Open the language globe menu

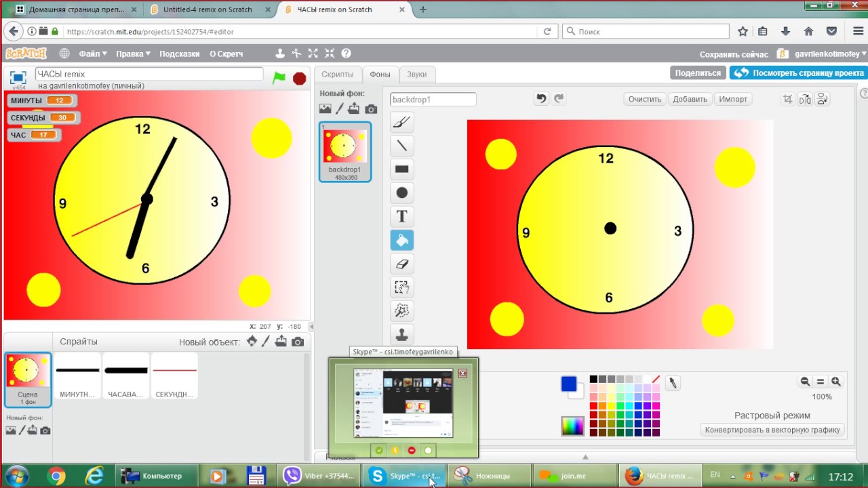[64, 54]
